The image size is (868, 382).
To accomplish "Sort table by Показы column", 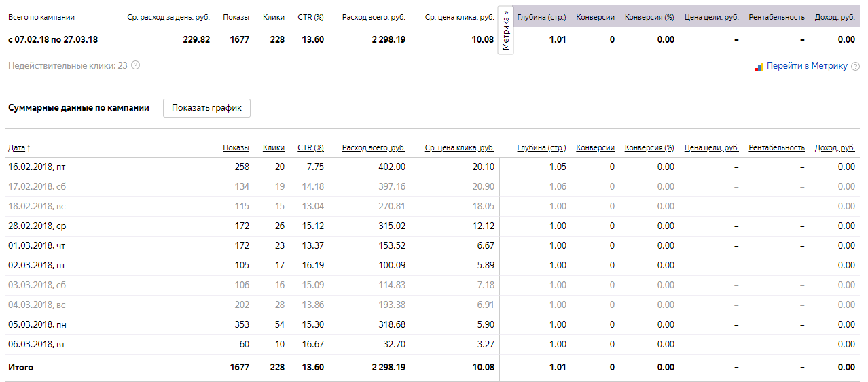I will pyautogui.click(x=236, y=147).
